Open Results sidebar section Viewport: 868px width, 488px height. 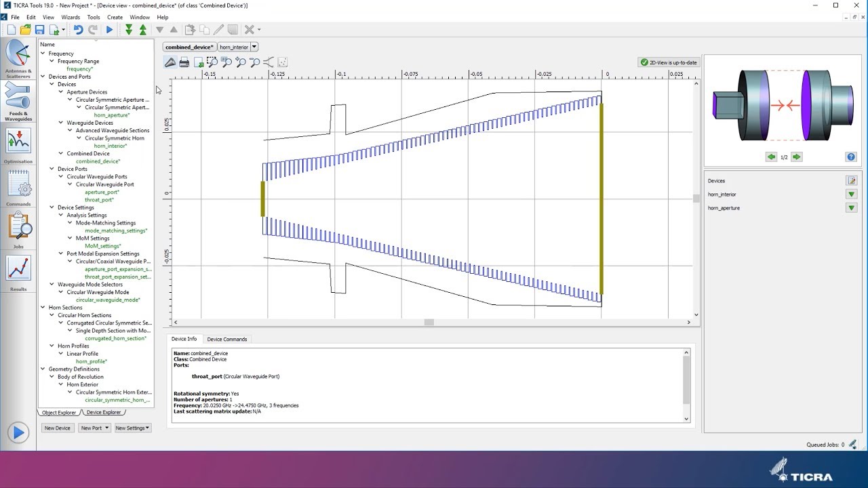point(18,273)
